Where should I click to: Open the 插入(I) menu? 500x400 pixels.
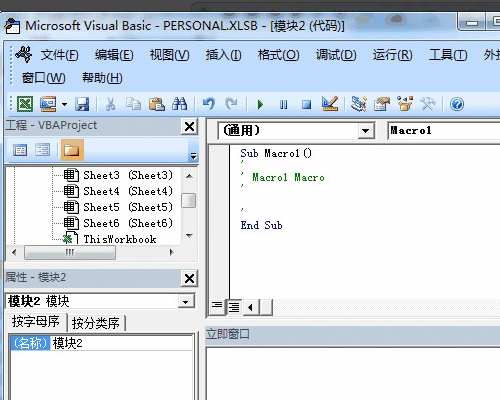point(223,55)
